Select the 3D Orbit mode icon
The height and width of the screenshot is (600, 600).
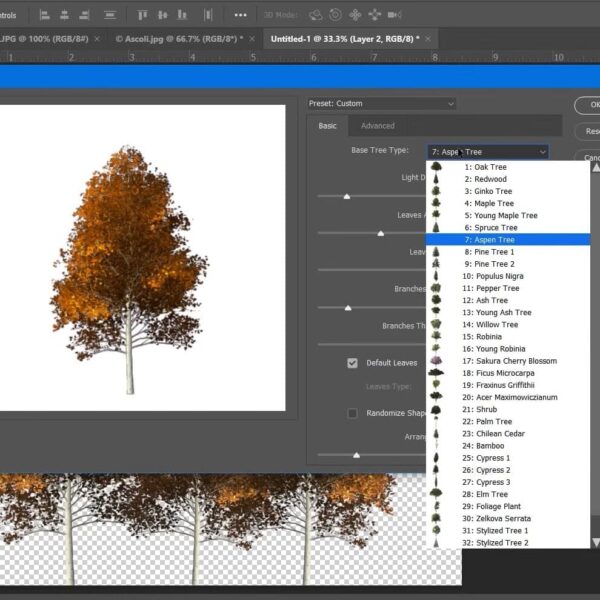(x=316, y=15)
